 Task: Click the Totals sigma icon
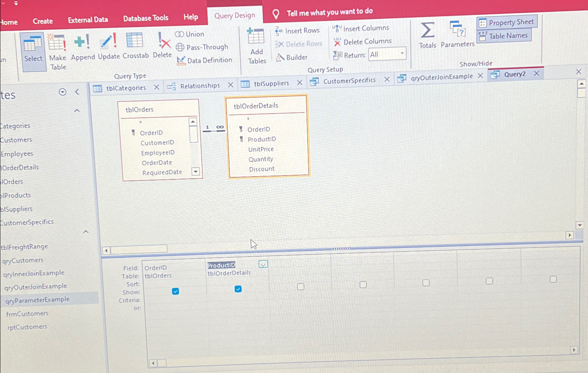click(427, 33)
